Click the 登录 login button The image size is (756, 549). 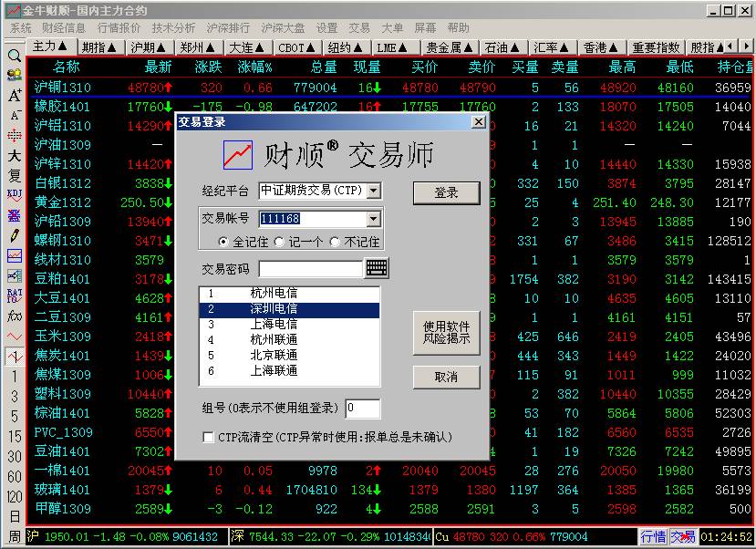[x=447, y=192]
